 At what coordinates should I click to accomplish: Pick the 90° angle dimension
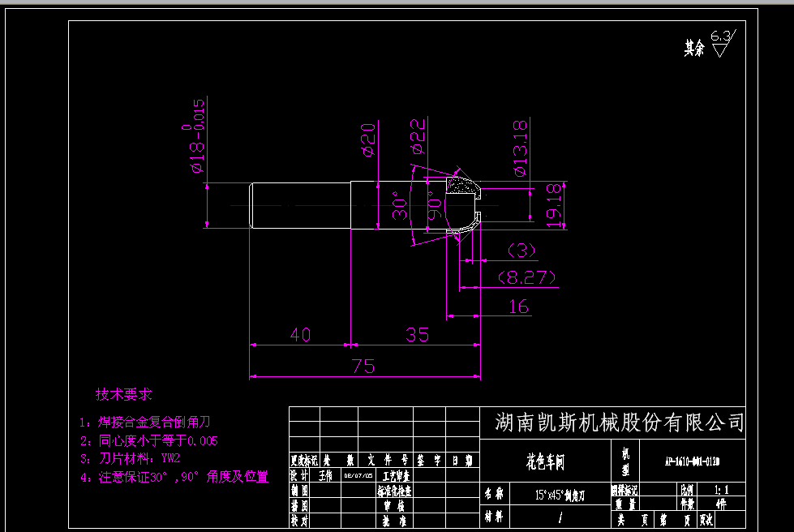click(x=435, y=205)
